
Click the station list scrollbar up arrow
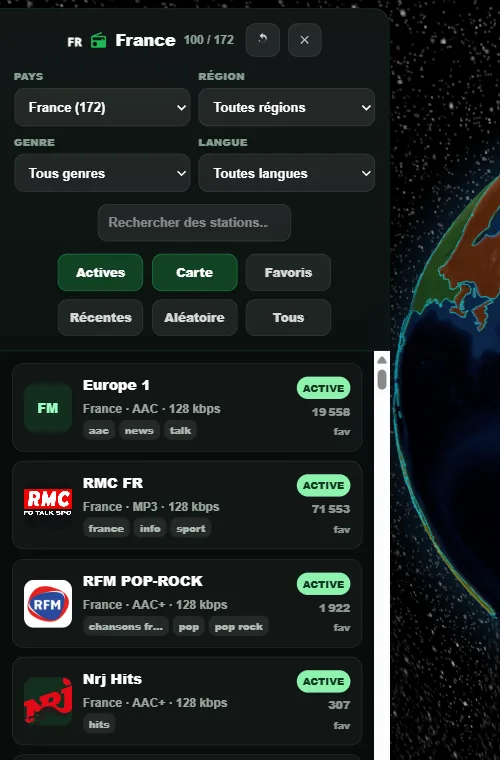[x=382, y=360]
